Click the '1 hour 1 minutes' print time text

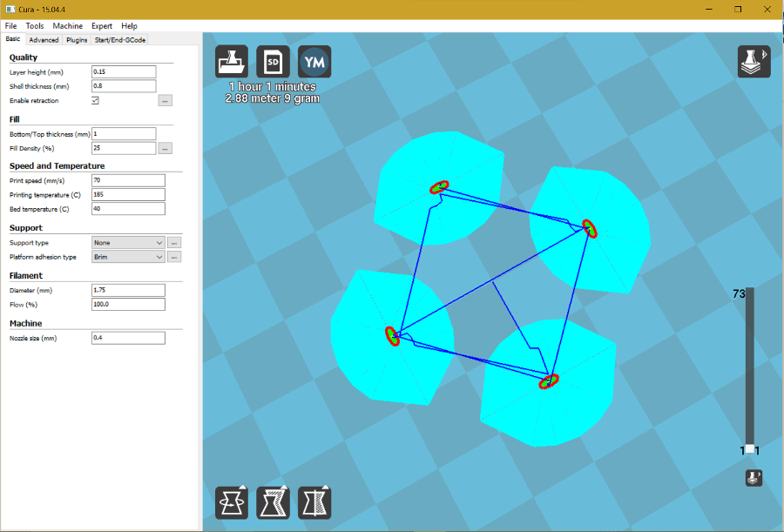(x=273, y=86)
